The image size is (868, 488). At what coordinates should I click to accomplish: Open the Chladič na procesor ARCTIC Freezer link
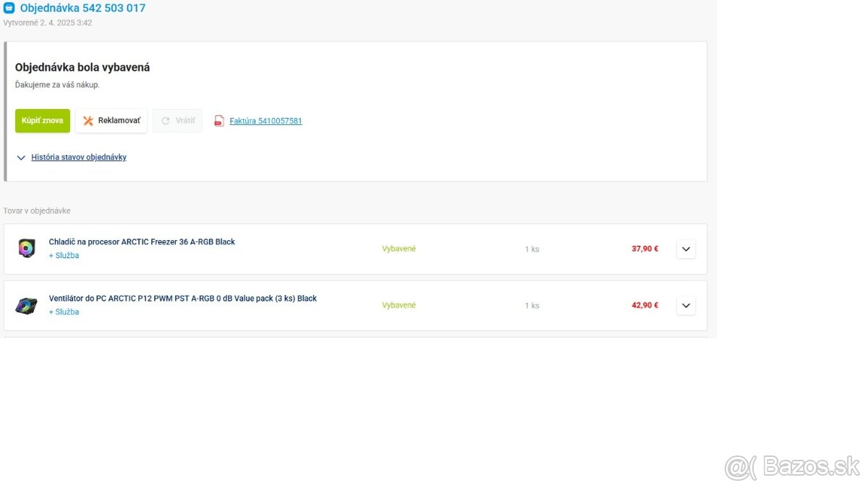tap(142, 241)
